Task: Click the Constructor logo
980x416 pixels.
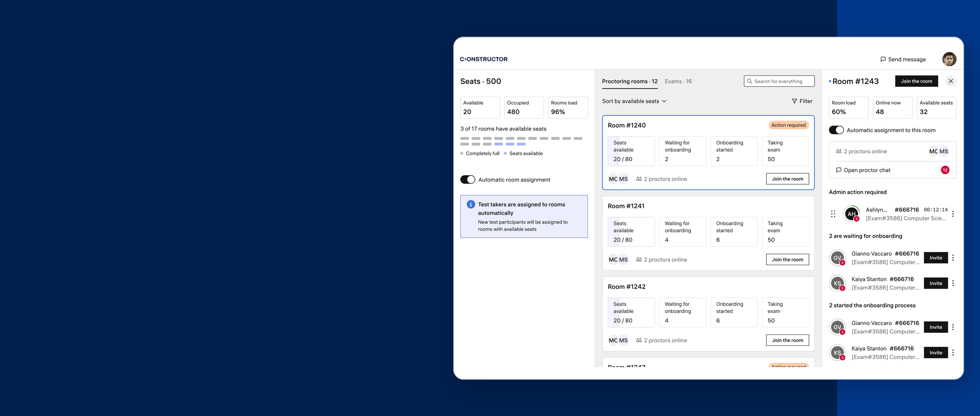Action: pos(483,59)
